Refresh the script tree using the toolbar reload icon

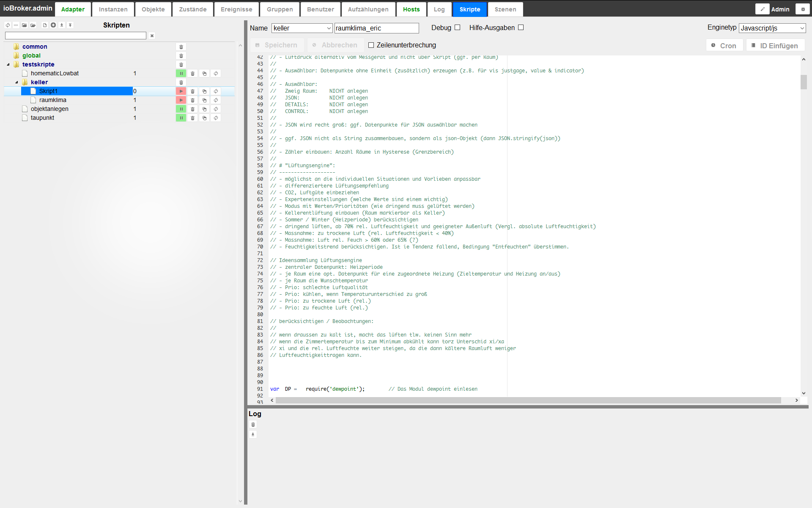point(8,25)
